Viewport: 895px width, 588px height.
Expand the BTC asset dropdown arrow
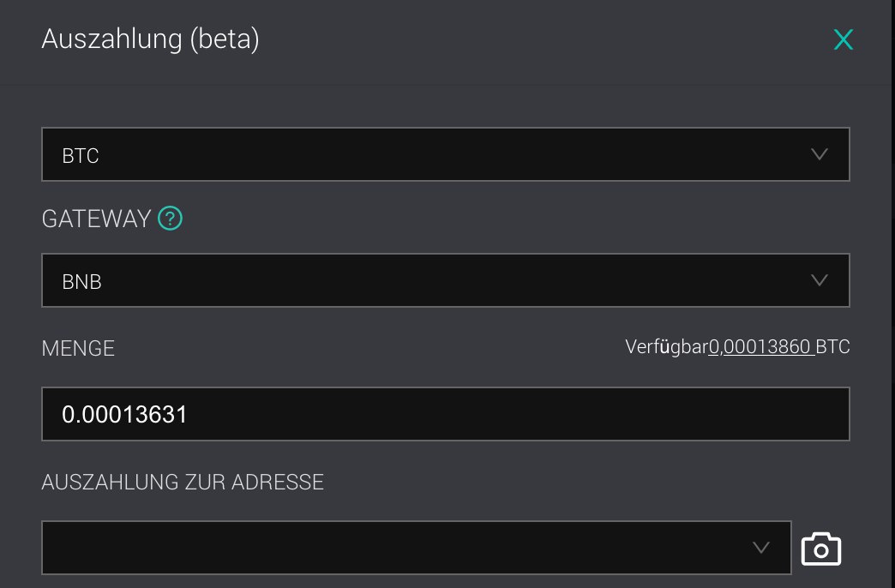[x=819, y=154]
